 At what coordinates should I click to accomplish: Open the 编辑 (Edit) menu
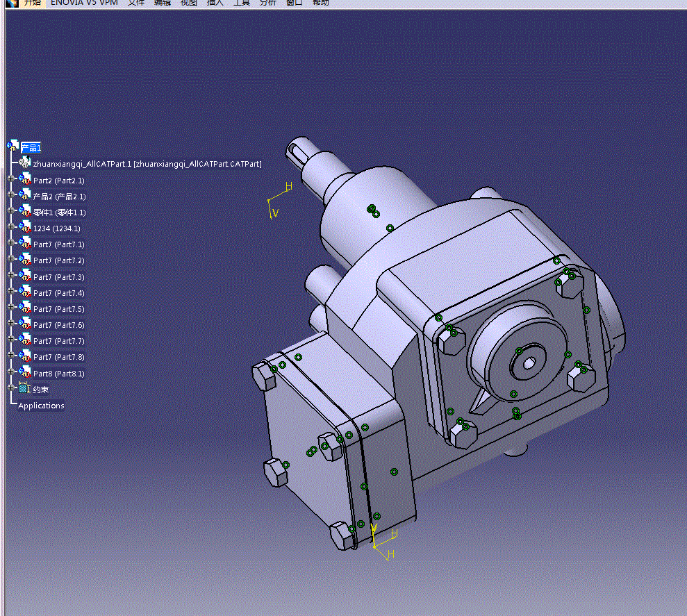[x=163, y=3]
